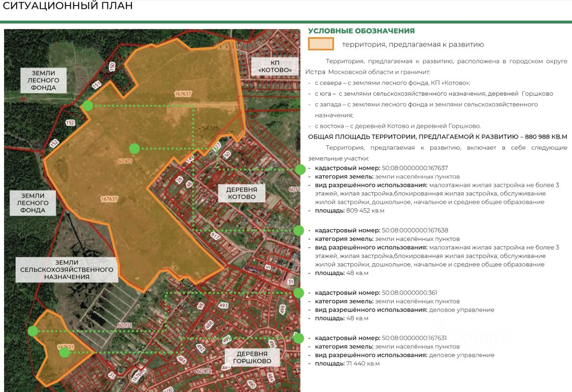This screenshot has height=392, width=572.
Task: Click the «ДЕРЕВНЯ ГОРШКОВО» map label
Action: pos(252,357)
